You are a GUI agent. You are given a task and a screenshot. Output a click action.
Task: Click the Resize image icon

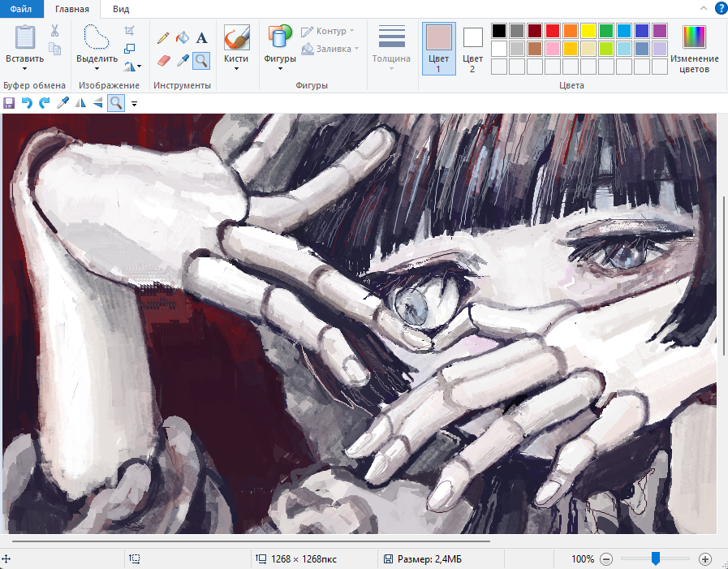click(x=130, y=49)
